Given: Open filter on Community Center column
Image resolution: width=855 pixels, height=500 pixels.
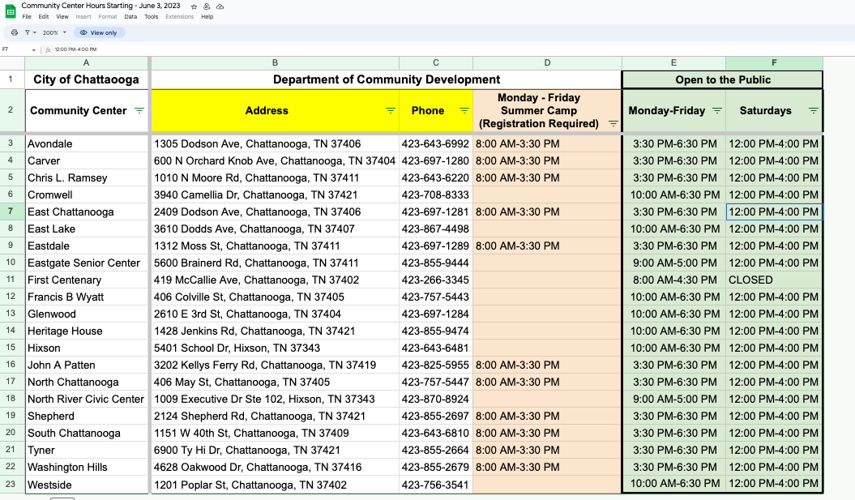Looking at the screenshot, I should click(x=139, y=111).
